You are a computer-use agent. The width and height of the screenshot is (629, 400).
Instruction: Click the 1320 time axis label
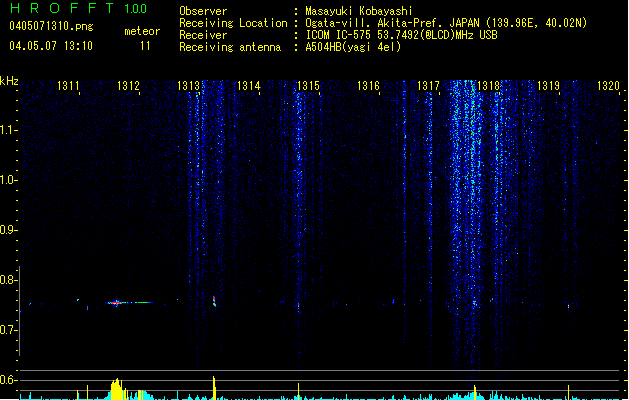tap(609, 85)
